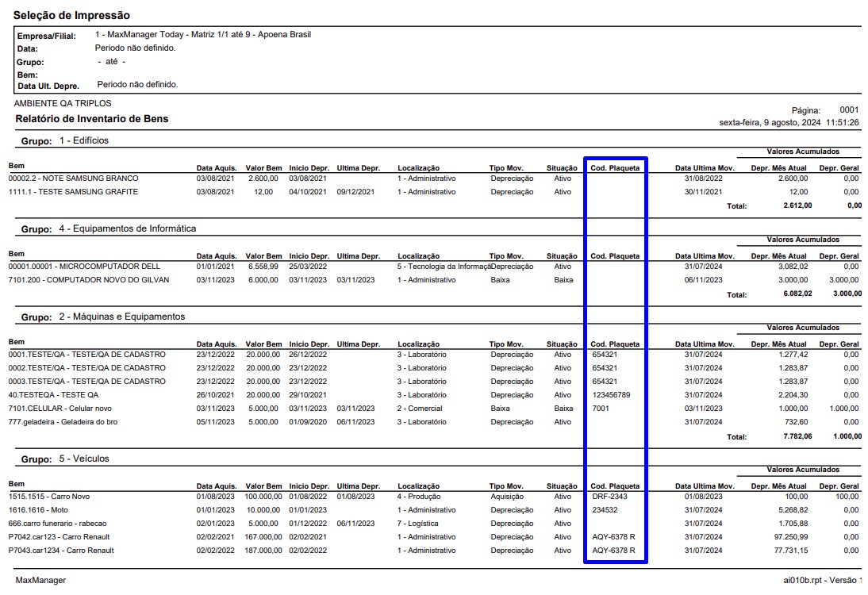Image resolution: width=868 pixels, height=595 pixels.
Task: Click group name '4 - Equipamentos de Informática'
Action: click(x=127, y=228)
